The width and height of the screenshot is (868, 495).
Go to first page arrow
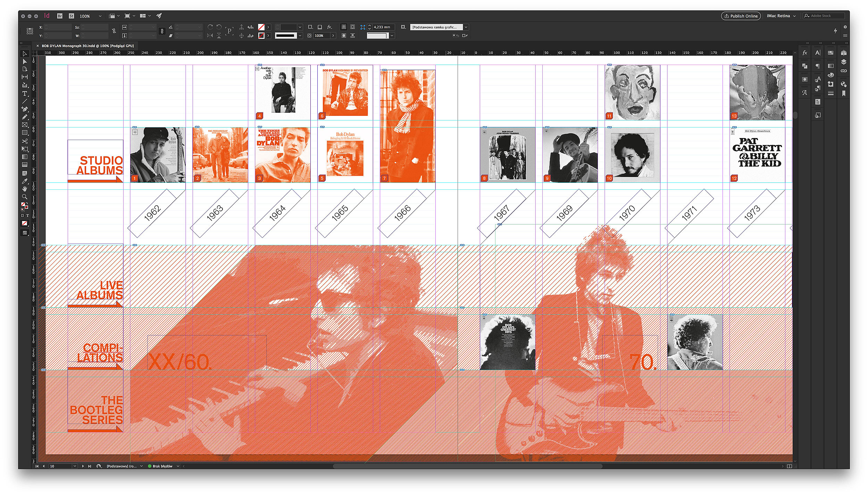[37, 466]
